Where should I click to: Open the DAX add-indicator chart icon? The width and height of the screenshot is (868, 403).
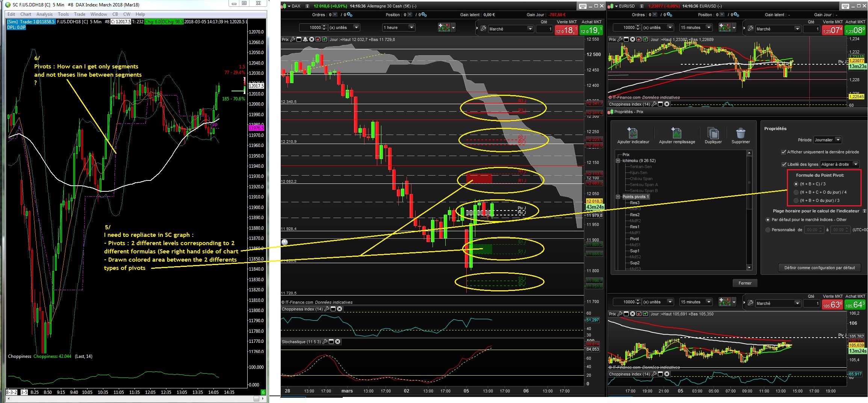coord(444,27)
